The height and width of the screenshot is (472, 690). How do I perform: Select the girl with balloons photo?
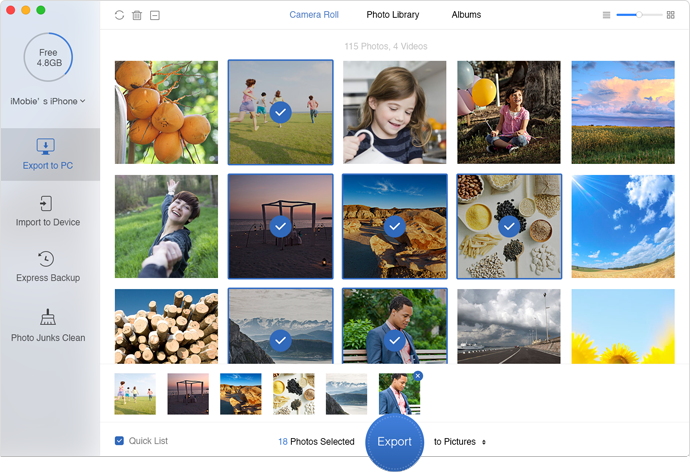(x=509, y=113)
